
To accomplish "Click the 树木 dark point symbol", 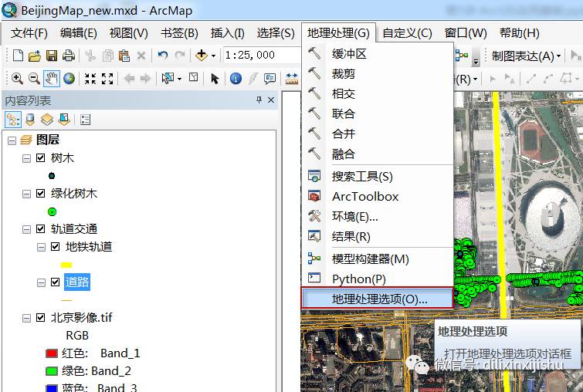I will coord(52,176).
